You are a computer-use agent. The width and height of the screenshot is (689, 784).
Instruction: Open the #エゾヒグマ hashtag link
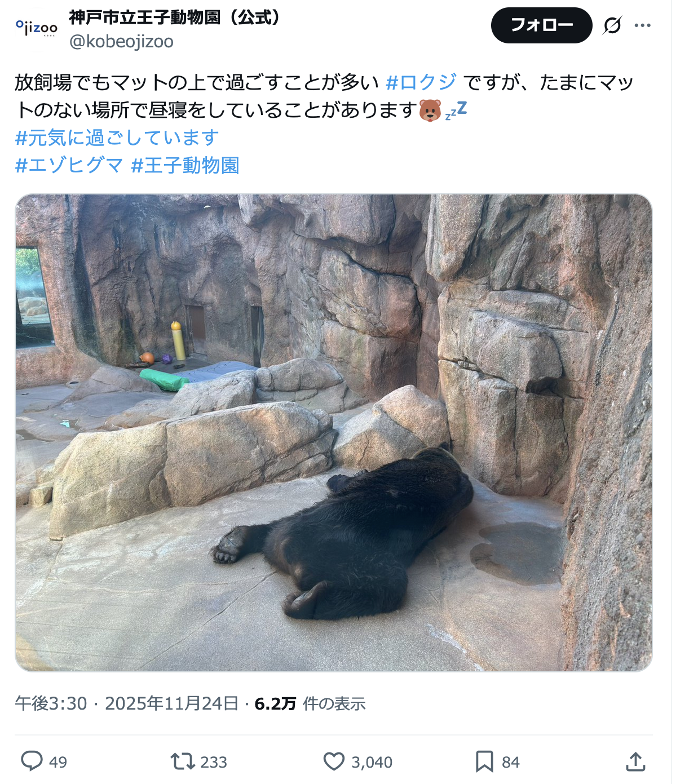coord(69,165)
